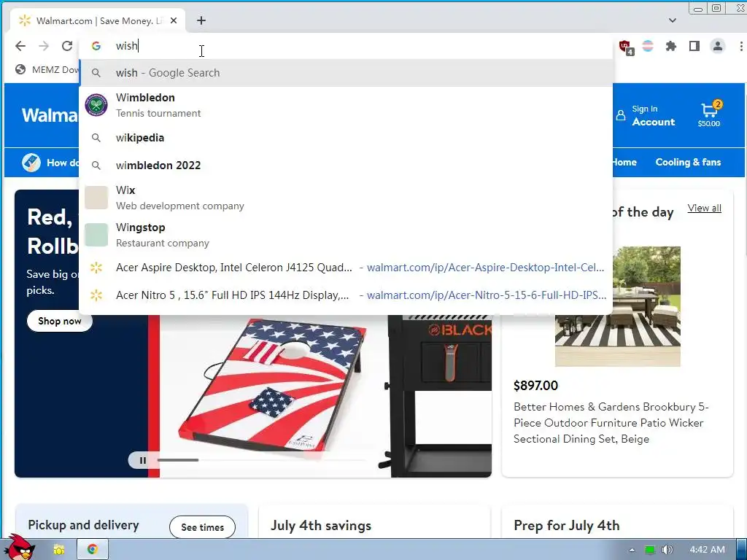Show hidden tray icons arrow
The height and width of the screenshot is (560, 747).
pos(632,550)
